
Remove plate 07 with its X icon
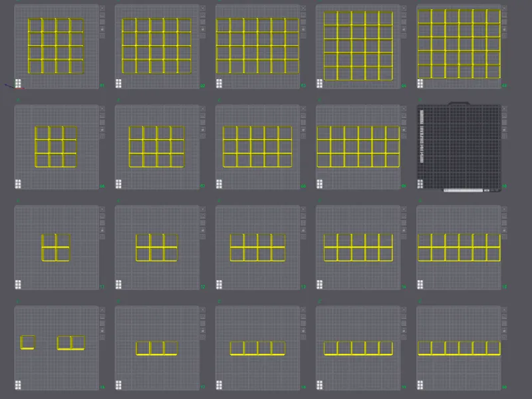point(203,109)
